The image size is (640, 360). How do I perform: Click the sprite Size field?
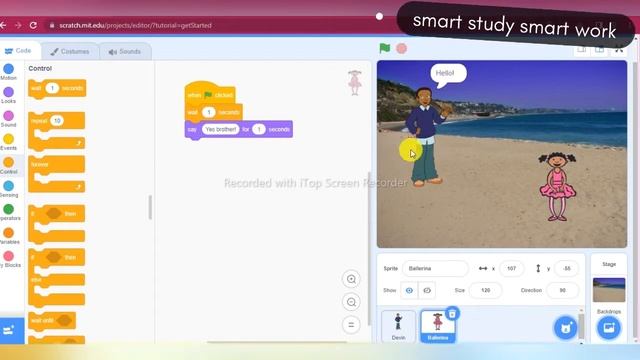(x=485, y=290)
